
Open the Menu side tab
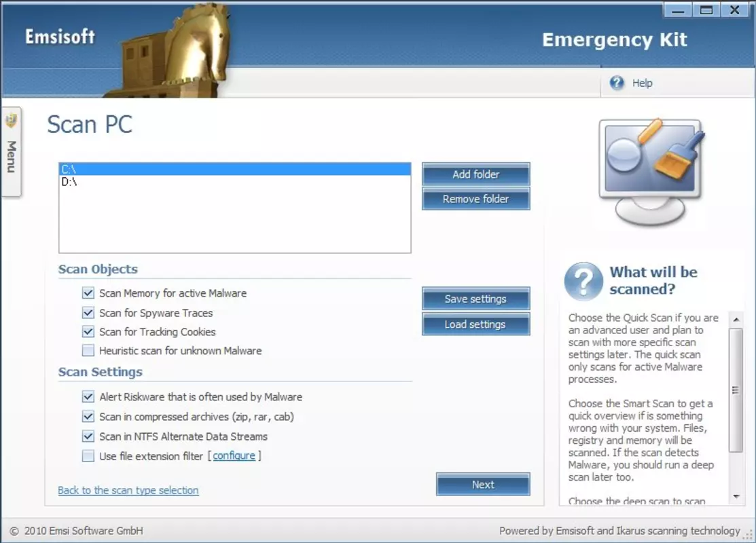coord(11,151)
